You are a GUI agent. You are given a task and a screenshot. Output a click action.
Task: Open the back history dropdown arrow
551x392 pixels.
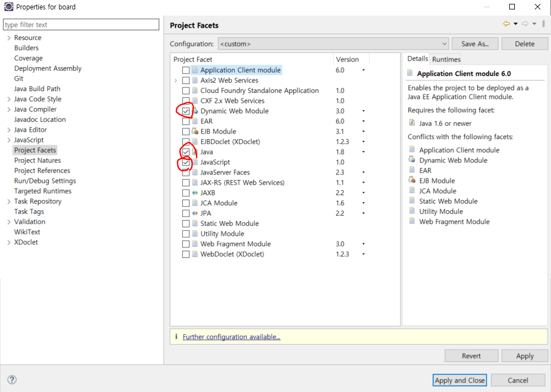(515, 23)
